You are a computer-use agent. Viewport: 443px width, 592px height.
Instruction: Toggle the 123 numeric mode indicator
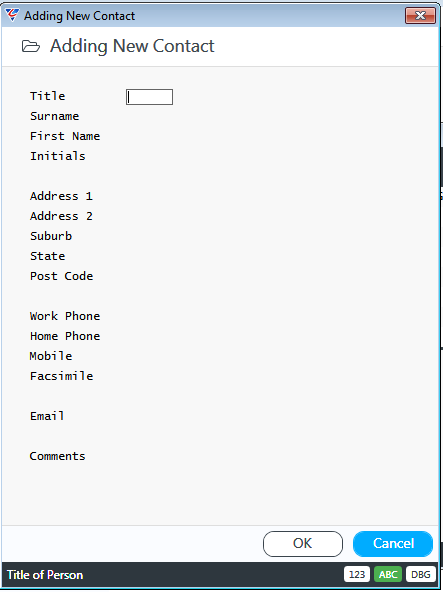(357, 574)
